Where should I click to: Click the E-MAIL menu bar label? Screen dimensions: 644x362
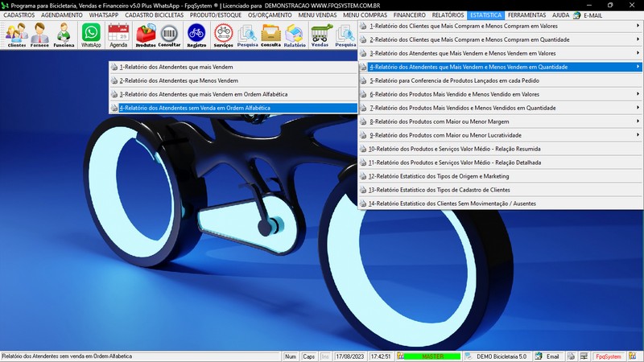coord(592,15)
